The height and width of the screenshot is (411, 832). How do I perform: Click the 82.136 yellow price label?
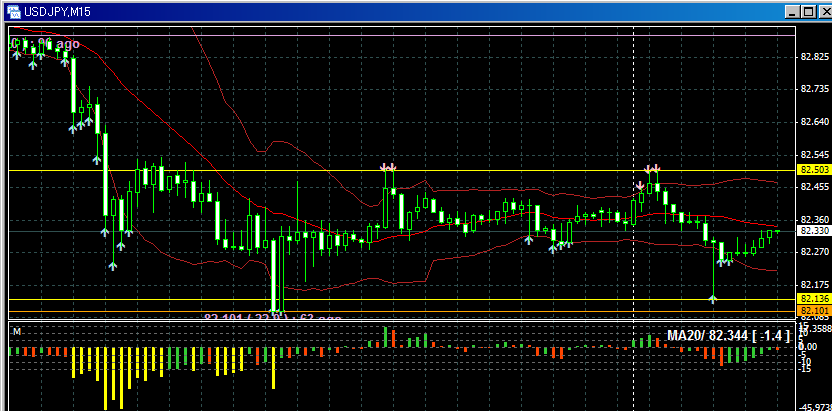pos(811,298)
